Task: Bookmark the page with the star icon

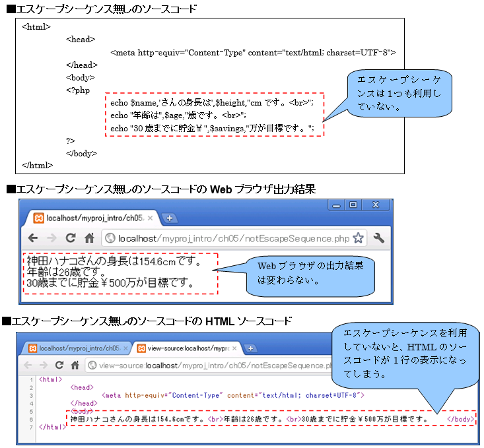Action: click(x=359, y=238)
